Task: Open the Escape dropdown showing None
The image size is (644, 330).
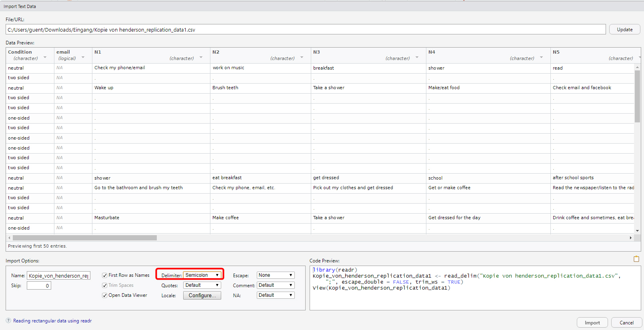Action: (275, 275)
